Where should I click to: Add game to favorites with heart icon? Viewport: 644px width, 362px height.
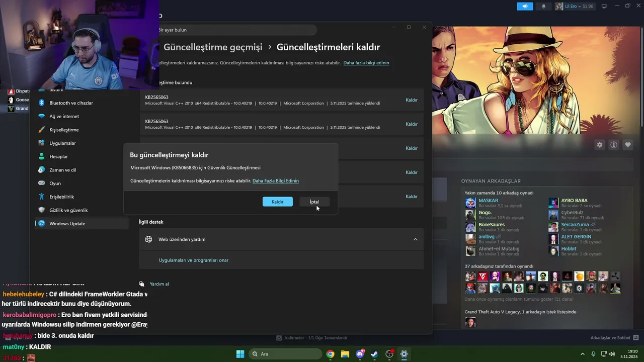point(628,145)
